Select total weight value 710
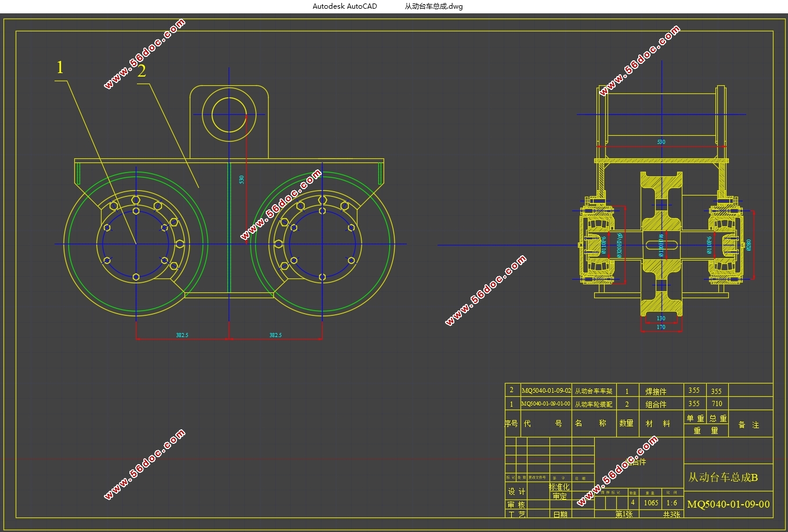This screenshot has height=532, width=788. click(x=717, y=404)
